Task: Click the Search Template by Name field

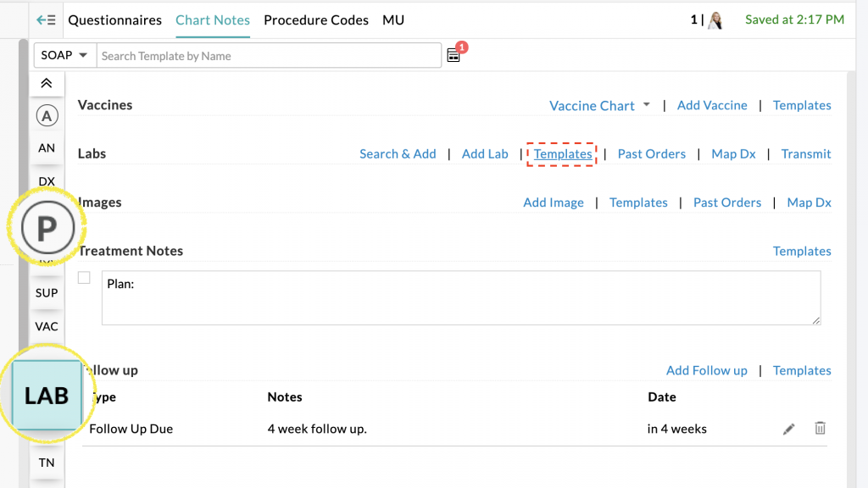Action: pos(270,56)
